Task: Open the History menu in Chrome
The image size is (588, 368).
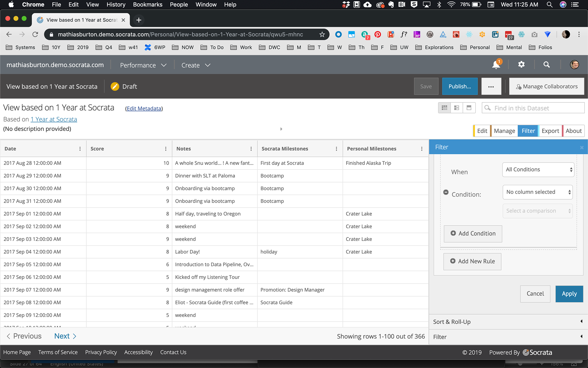Action: (x=116, y=5)
